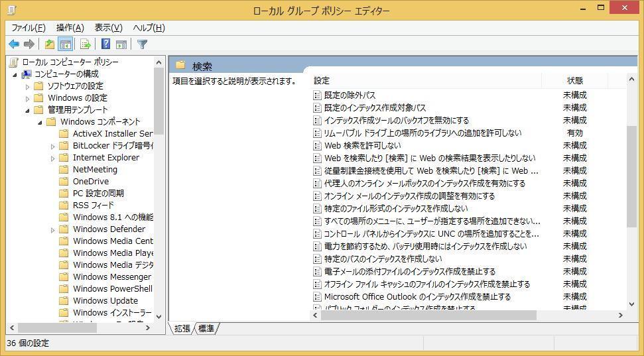Toggle the action pane toolbar icon
Viewport: 644px width, 356px height.
[x=121, y=44]
